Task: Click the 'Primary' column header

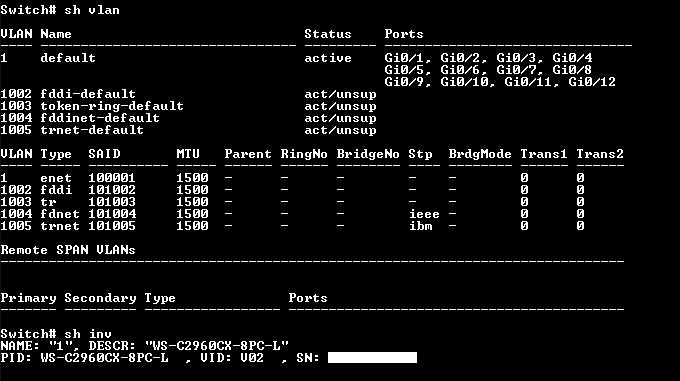Action: pyautogui.click(x=28, y=298)
